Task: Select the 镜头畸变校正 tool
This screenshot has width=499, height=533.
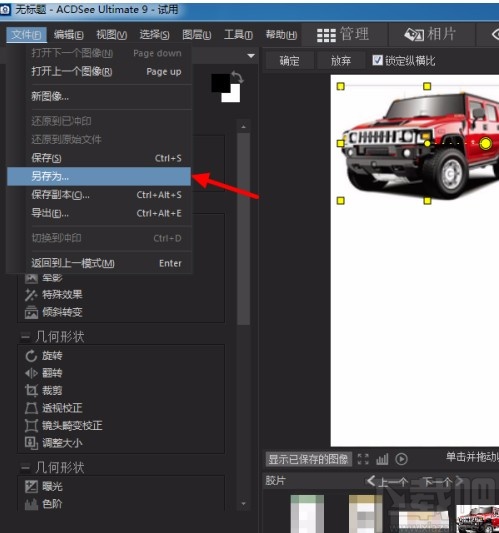Action: (64, 425)
